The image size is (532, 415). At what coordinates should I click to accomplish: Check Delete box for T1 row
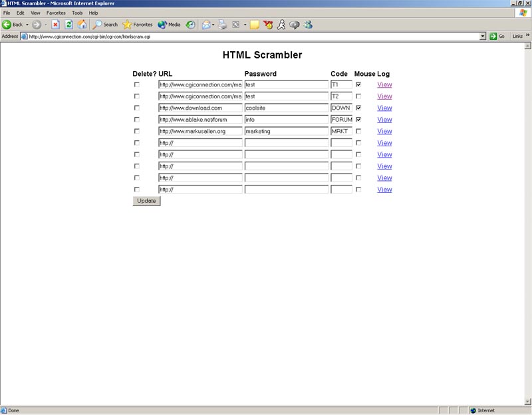tap(137, 84)
